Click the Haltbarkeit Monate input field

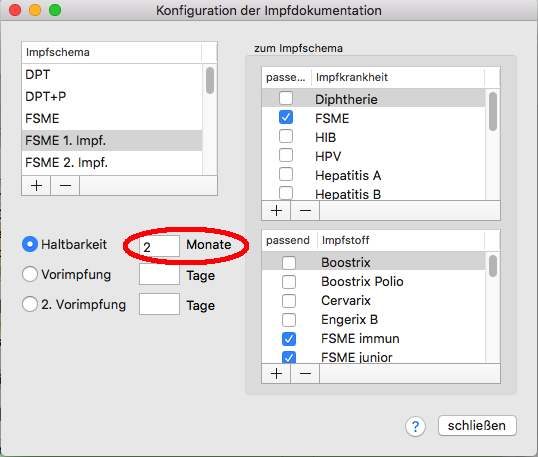coord(159,246)
